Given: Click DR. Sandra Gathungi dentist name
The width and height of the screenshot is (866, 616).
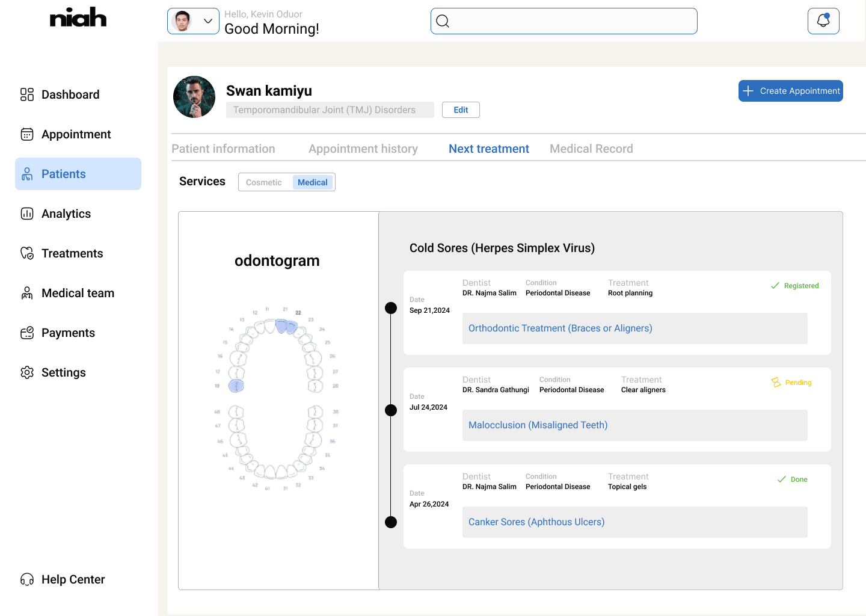Looking at the screenshot, I should click(496, 390).
